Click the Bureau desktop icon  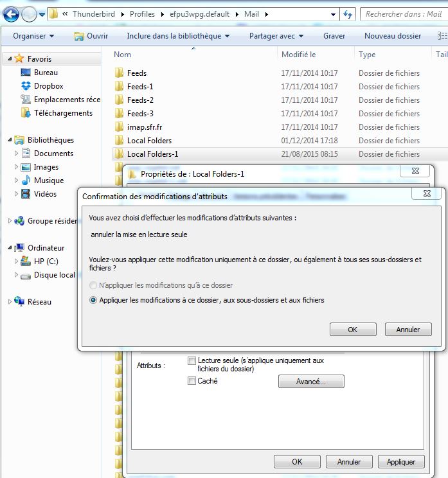tap(26, 73)
